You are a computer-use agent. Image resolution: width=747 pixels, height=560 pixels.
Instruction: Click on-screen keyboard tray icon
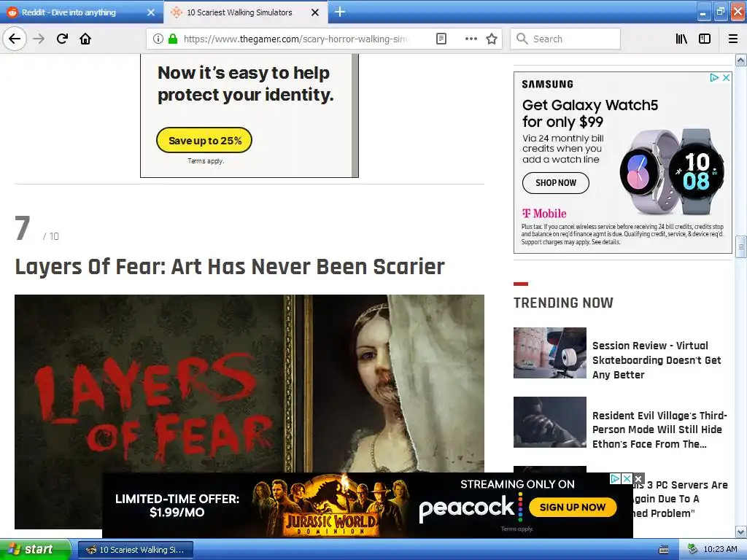[664, 550]
